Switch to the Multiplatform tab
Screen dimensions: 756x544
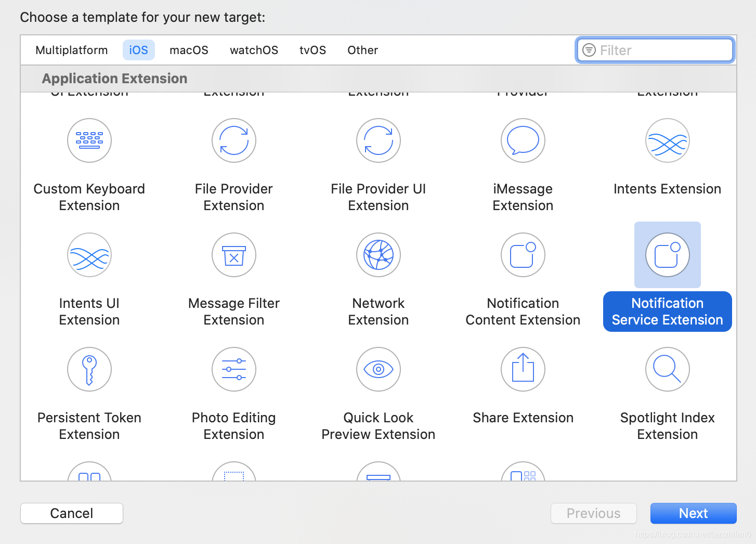(x=72, y=50)
